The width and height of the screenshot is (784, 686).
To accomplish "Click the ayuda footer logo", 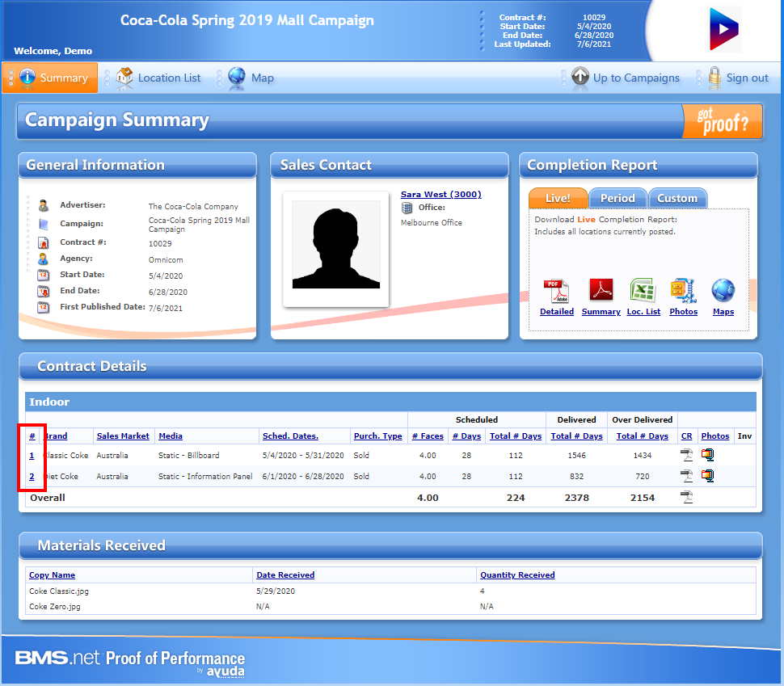I will click(x=226, y=671).
